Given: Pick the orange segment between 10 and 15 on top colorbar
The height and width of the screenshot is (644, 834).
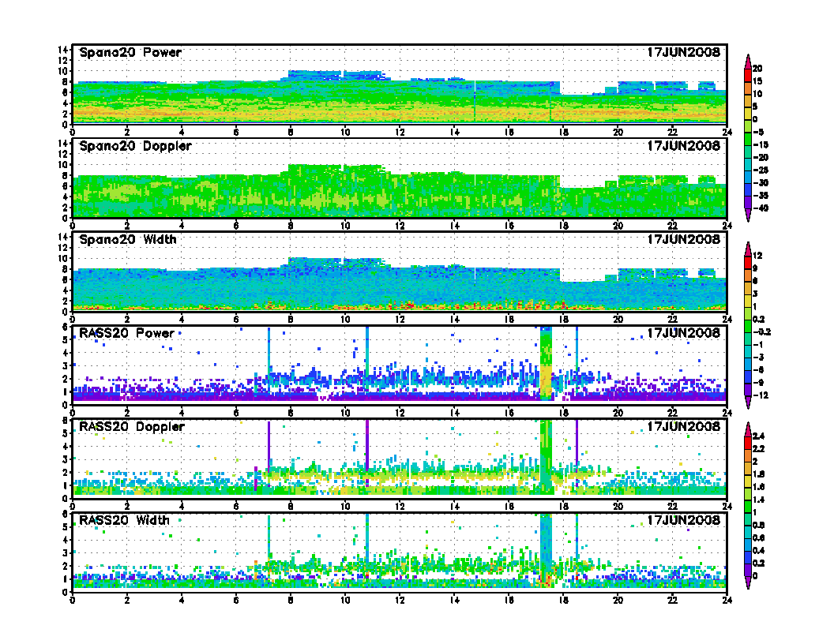Looking at the screenshot, I should pos(748,88).
